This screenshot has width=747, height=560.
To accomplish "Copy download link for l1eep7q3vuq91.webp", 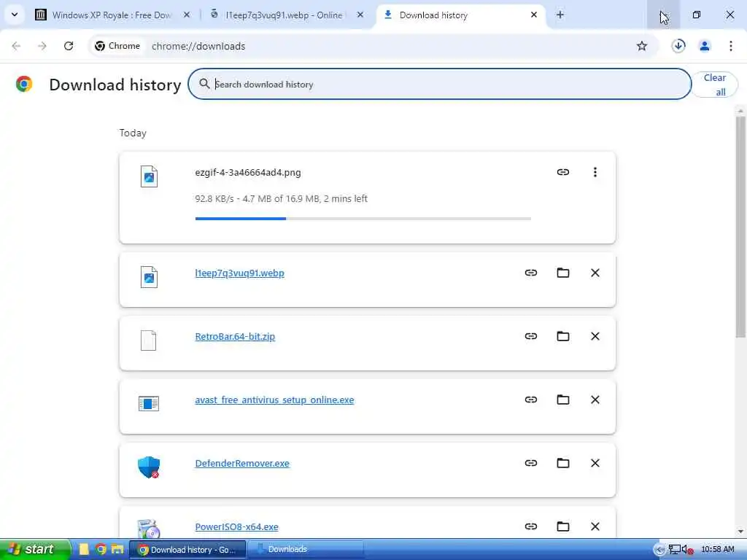I will [531, 273].
